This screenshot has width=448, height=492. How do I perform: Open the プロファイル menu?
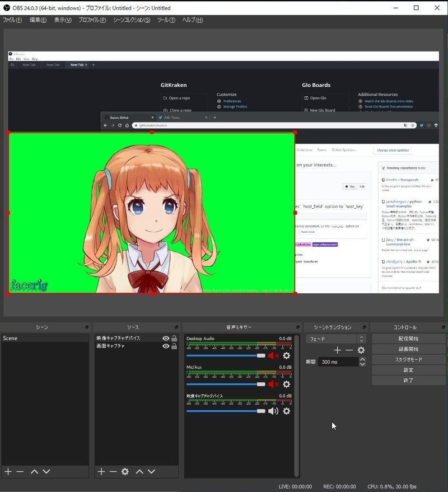[92, 20]
